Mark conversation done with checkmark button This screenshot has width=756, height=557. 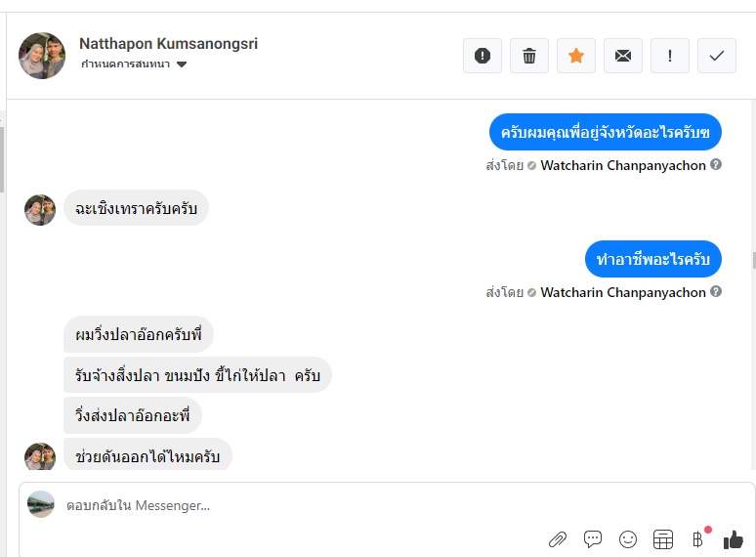click(717, 56)
